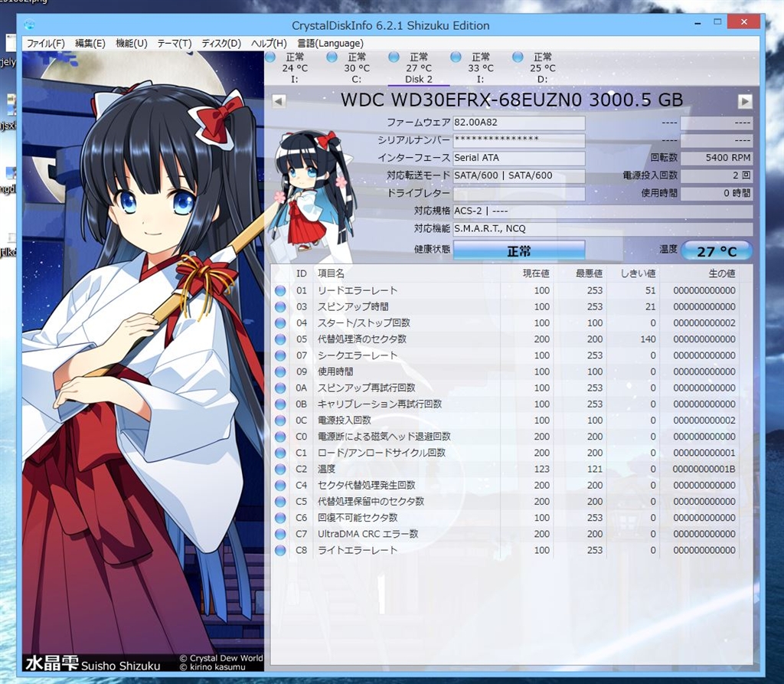
Task: Click threshold value 140 in row 05
Action: tap(648, 339)
